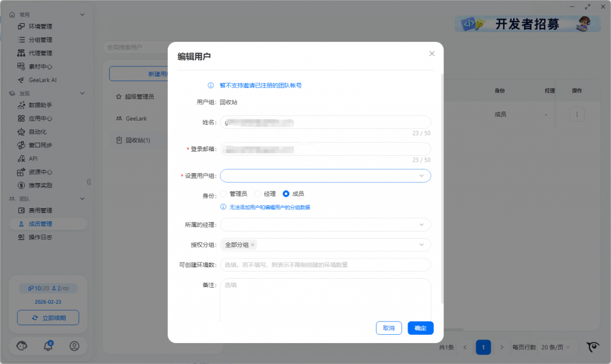Click the 可创建环境数 input field
Image resolution: width=611 pixels, height=364 pixels.
pos(325,264)
